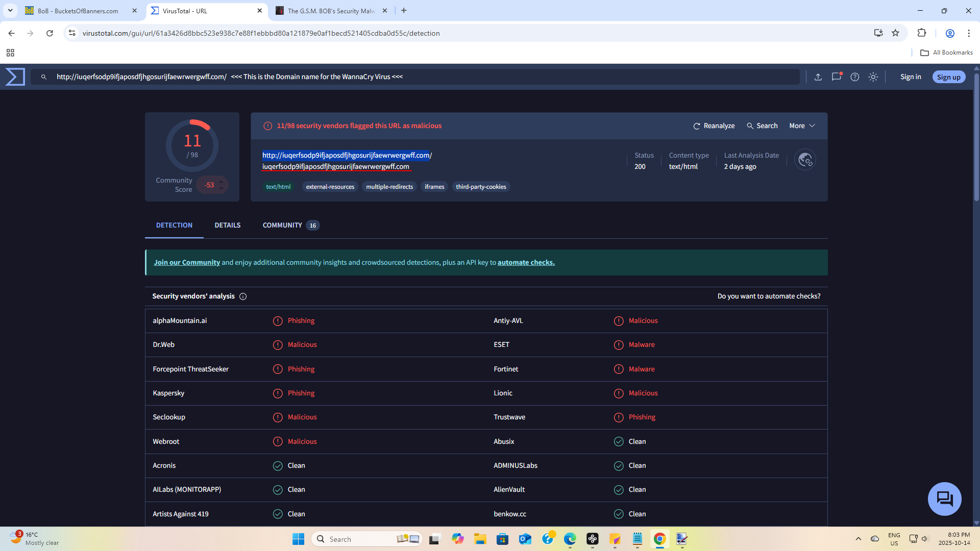Open the Extensions puzzle icon
This screenshot has width=980, height=551.
pyautogui.click(x=922, y=33)
